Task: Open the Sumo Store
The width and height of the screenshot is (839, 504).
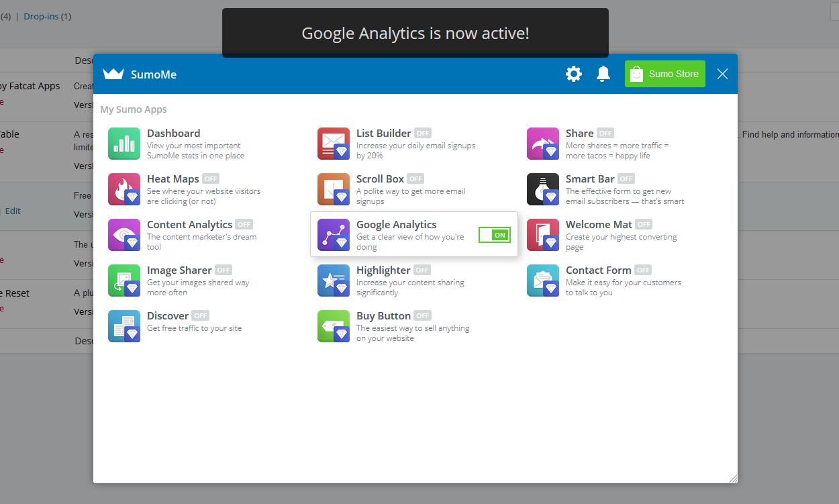Action: click(665, 74)
